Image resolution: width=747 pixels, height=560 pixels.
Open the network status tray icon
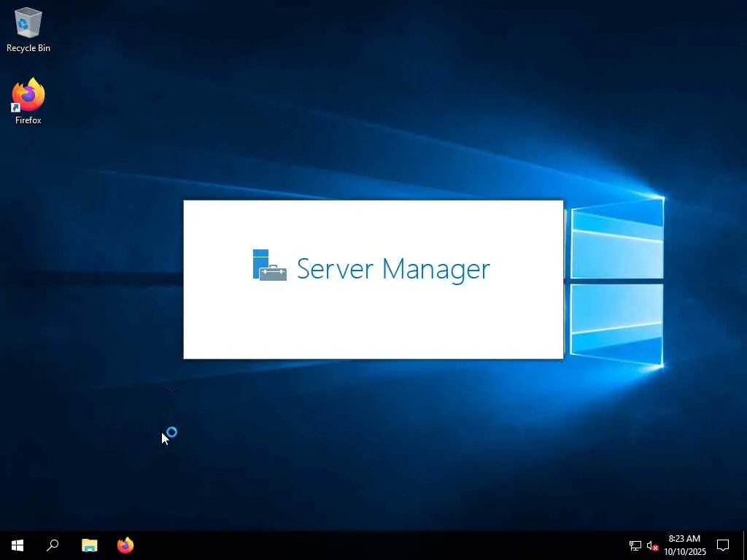coord(635,545)
